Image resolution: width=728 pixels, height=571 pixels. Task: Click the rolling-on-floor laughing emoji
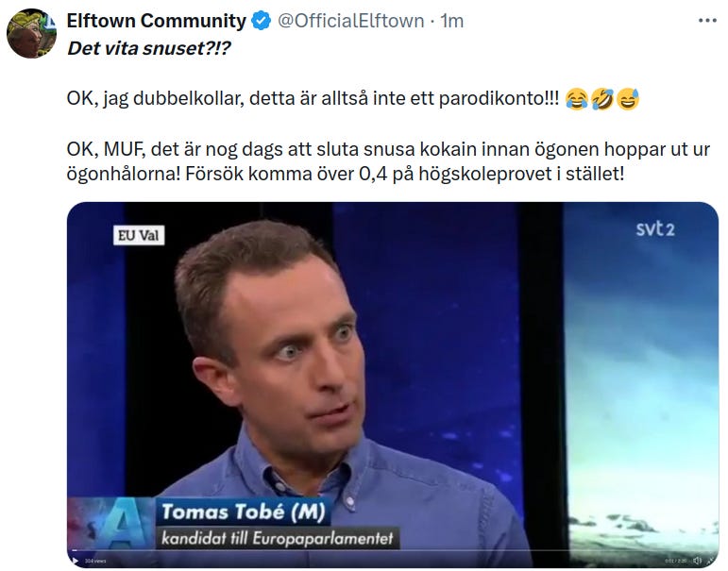[602, 99]
